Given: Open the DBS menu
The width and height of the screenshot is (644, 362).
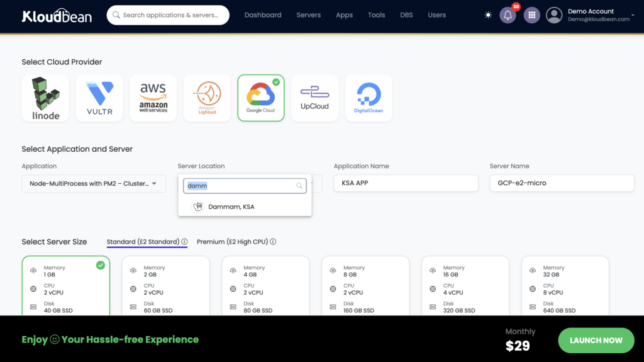Looking at the screenshot, I should pos(406,15).
